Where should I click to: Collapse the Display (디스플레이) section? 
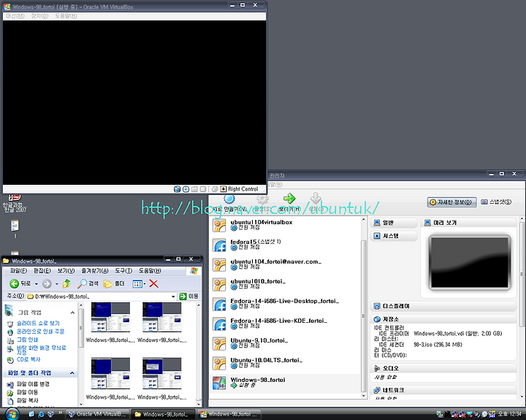click(x=443, y=306)
